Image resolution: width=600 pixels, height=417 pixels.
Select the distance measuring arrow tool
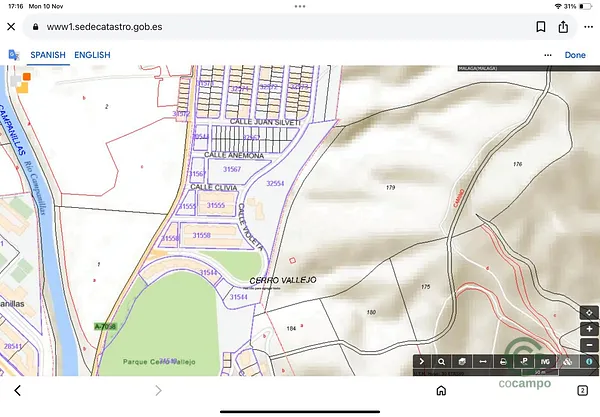483,361
